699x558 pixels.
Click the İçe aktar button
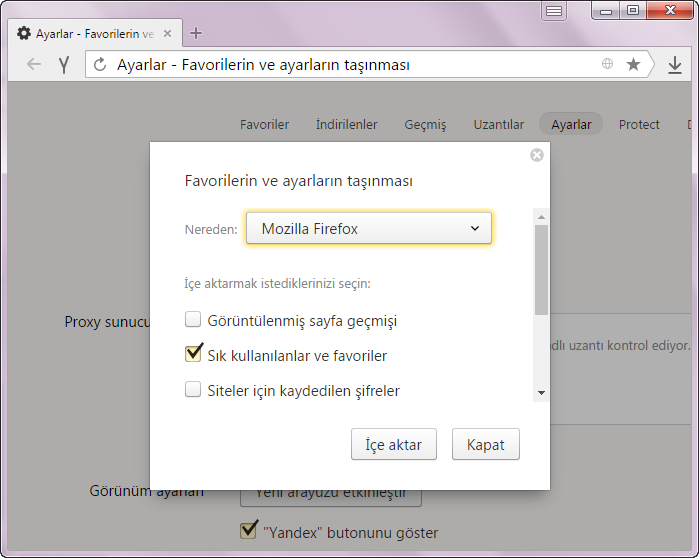[x=394, y=444]
